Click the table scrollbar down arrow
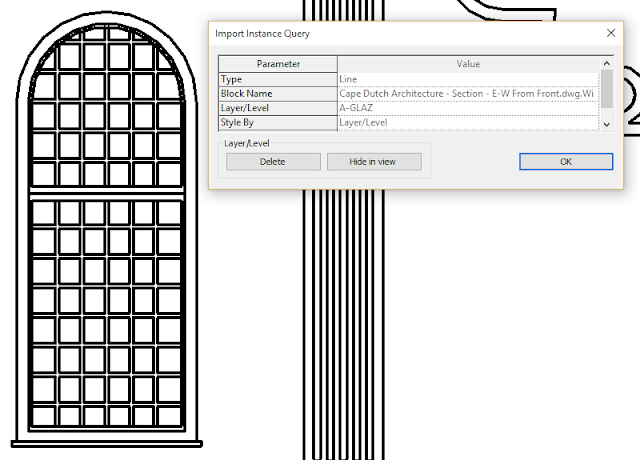Image resolution: width=640 pixels, height=460 pixels. (x=607, y=124)
